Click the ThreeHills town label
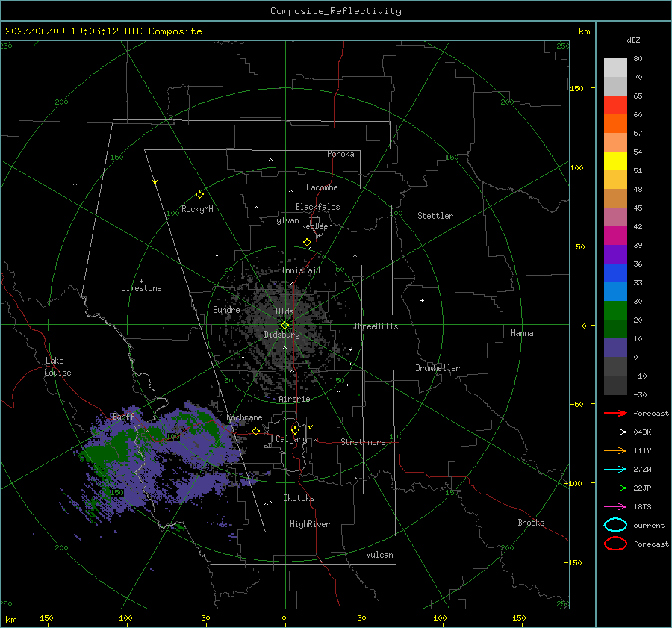This screenshot has width=672, height=628. coord(376,326)
